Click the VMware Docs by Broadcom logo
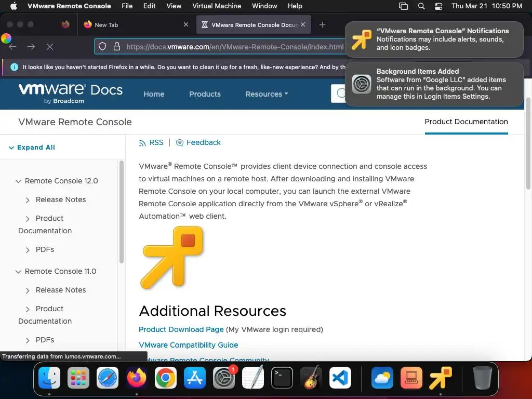 pyautogui.click(x=70, y=94)
